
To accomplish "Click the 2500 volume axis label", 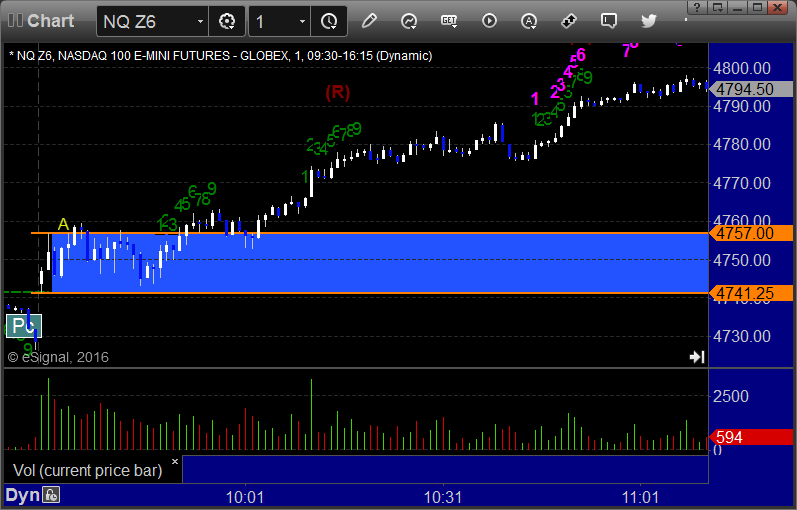I will pos(730,396).
